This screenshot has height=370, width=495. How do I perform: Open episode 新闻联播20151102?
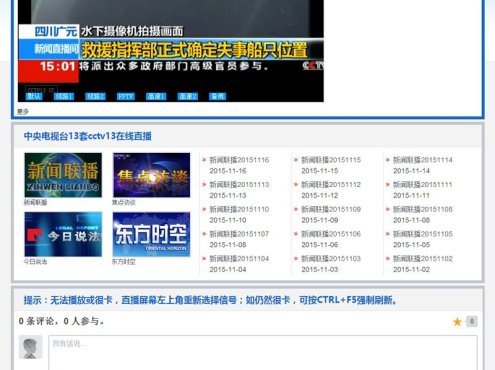[423, 259]
